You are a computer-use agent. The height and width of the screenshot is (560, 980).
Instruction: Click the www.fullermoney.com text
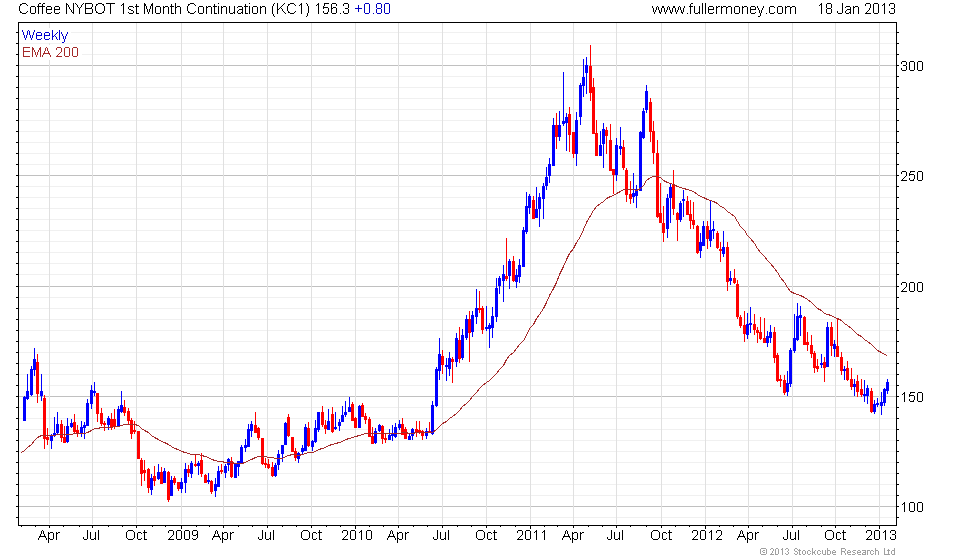[x=724, y=9]
